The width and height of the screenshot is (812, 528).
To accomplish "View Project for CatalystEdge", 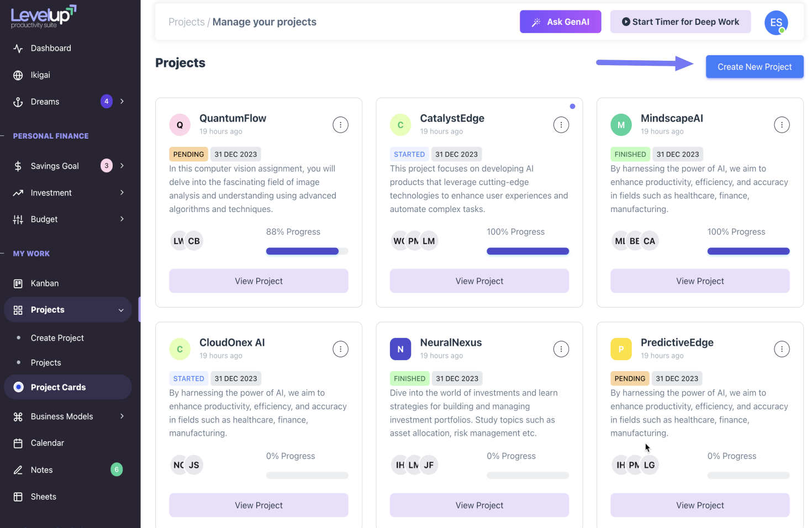I will (x=479, y=281).
